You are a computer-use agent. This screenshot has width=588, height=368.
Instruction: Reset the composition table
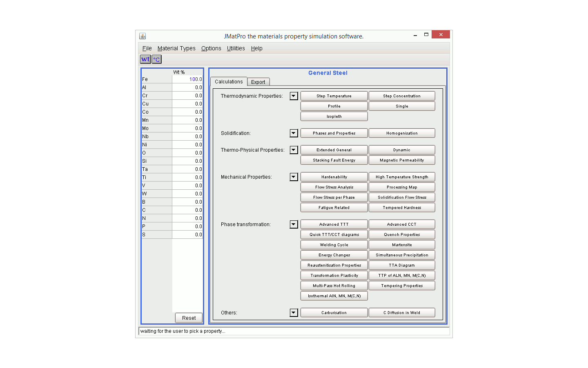(189, 318)
